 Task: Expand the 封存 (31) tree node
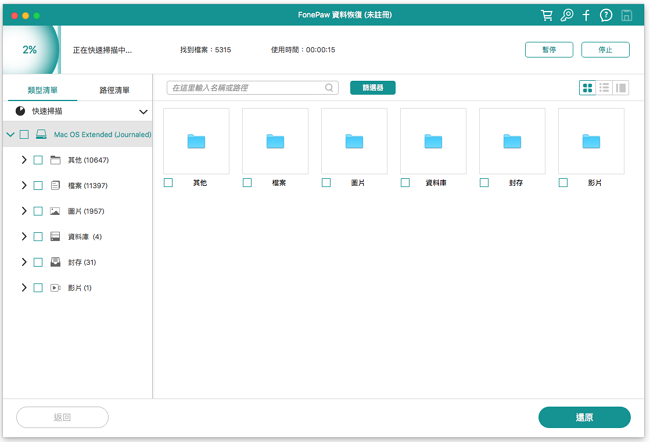point(24,262)
